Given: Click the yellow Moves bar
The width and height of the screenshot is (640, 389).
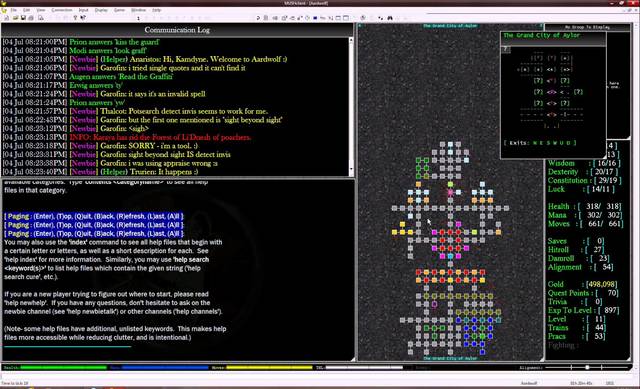Looking at the screenshot, I should tap(269, 367).
